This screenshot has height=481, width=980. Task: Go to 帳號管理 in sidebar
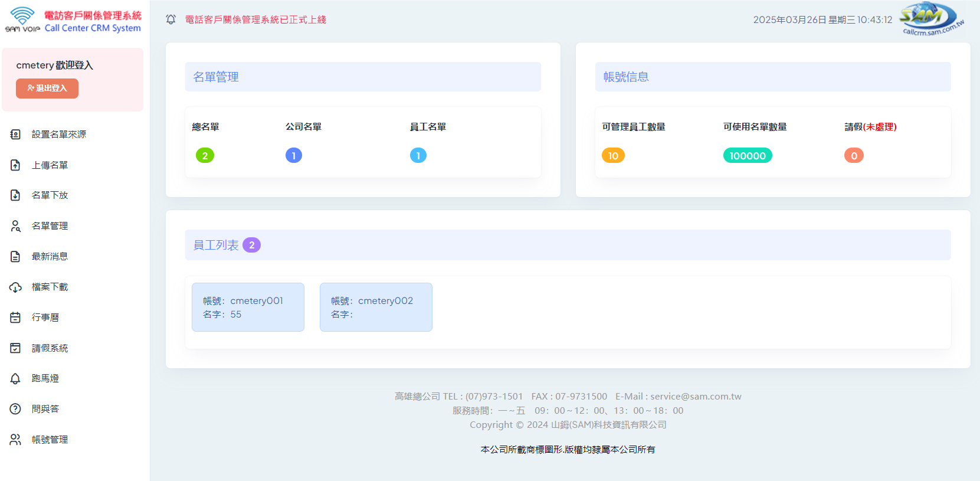pos(50,440)
